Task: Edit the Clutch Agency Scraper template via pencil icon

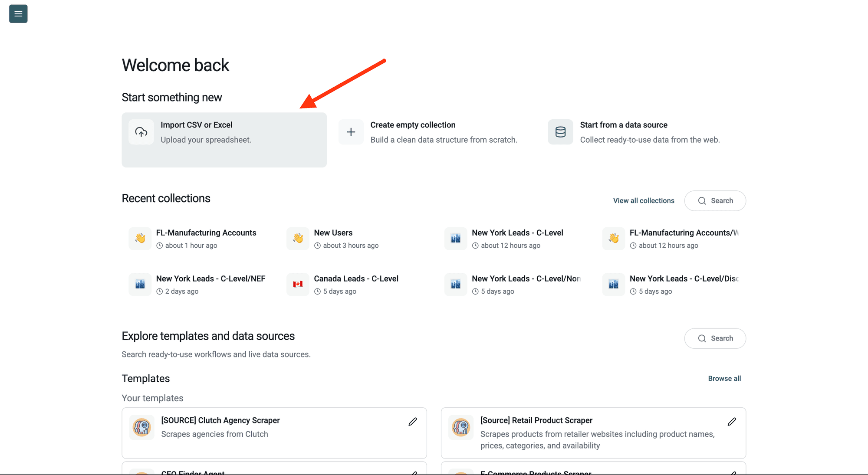Action: point(413,422)
